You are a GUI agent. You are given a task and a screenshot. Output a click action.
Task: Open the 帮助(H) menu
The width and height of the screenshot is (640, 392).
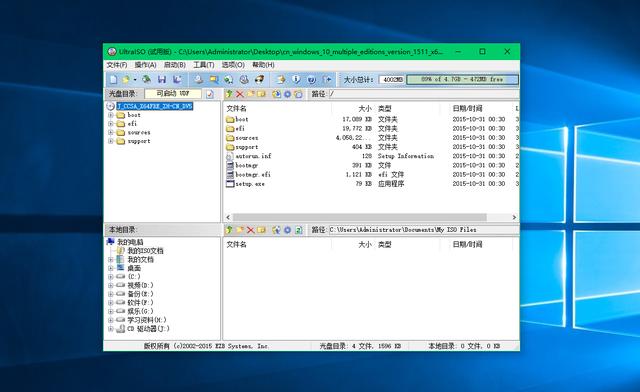pyautogui.click(x=263, y=65)
